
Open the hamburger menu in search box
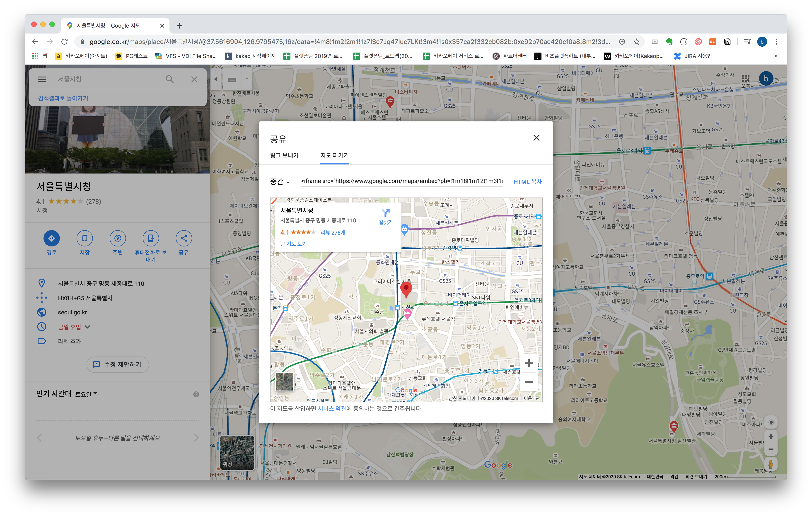click(41, 79)
